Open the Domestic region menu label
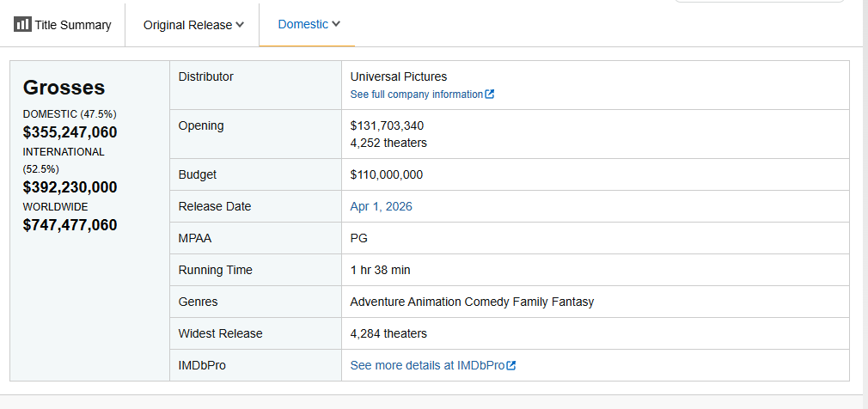The width and height of the screenshot is (868, 409). click(x=303, y=24)
